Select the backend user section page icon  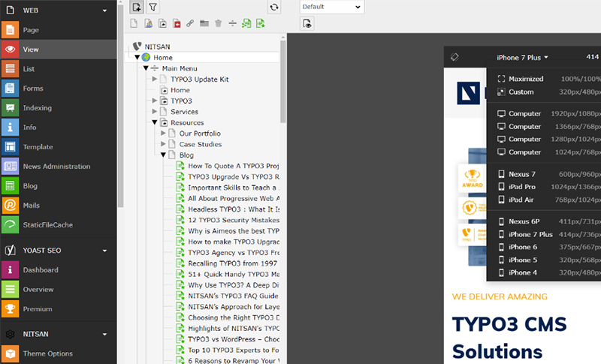point(148,24)
